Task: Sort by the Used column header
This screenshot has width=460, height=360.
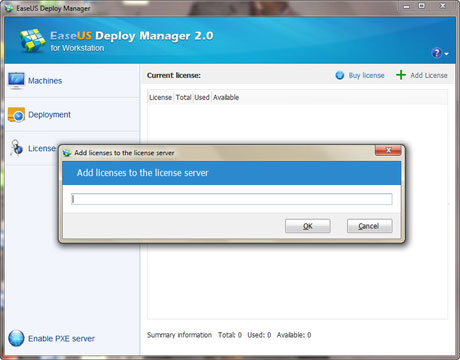Action: [x=202, y=97]
